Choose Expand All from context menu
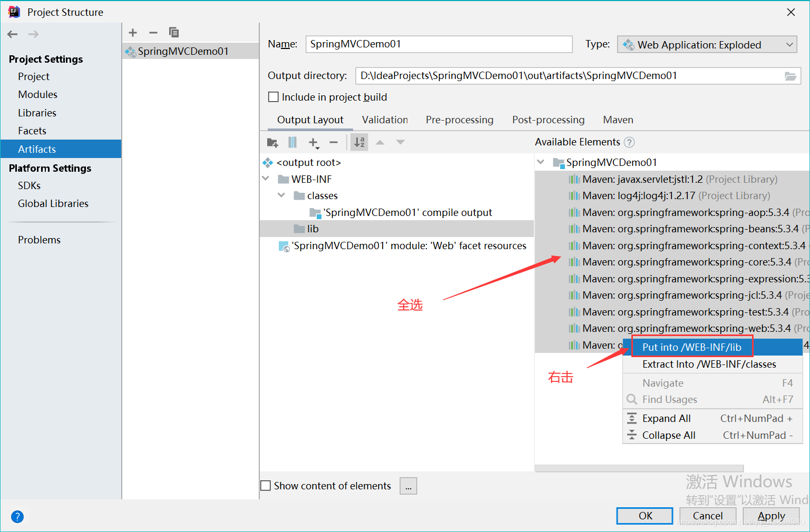This screenshot has width=810, height=532. point(713,418)
